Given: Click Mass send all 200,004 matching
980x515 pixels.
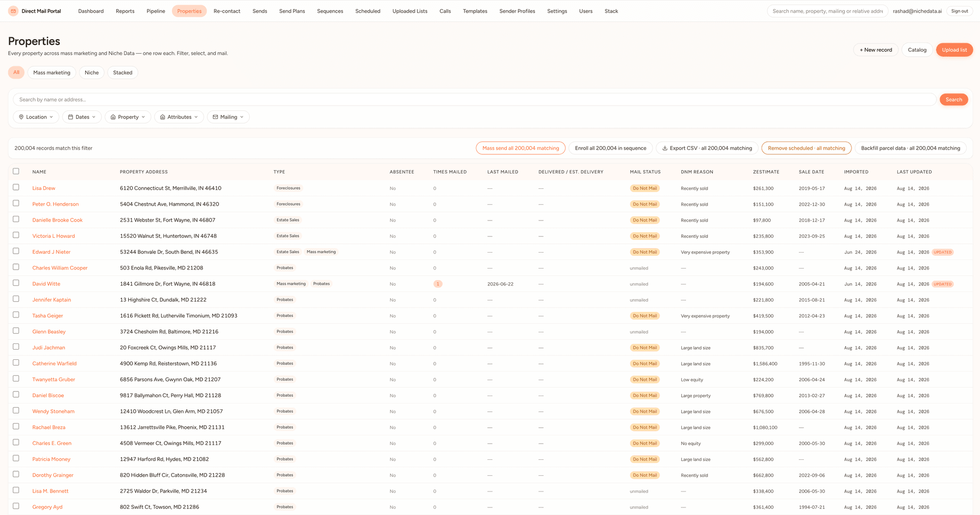Looking at the screenshot, I should click(x=520, y=148).
